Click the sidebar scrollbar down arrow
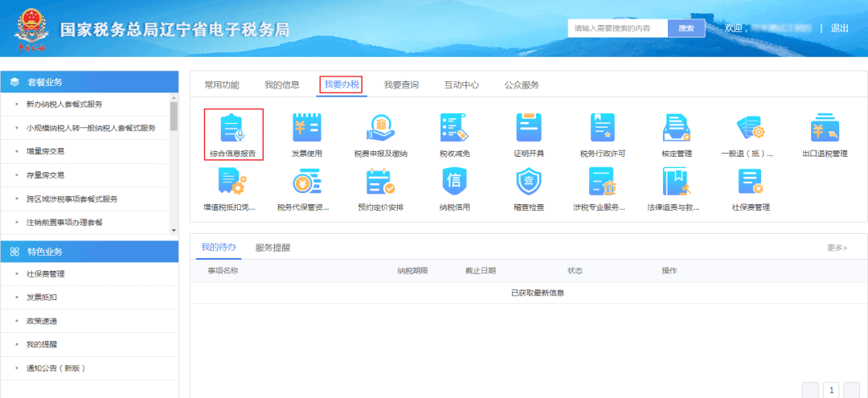 [x=174, y=230]
